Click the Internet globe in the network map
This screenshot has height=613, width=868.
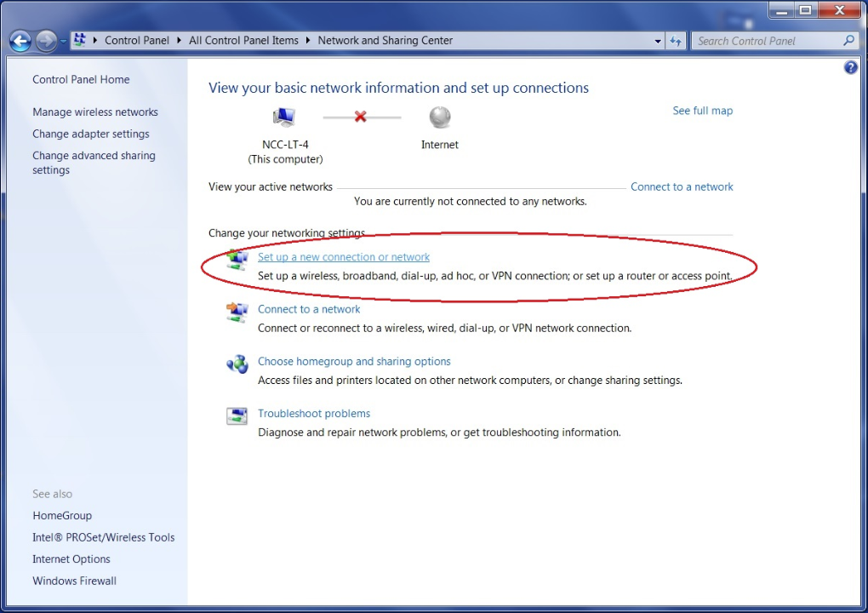439,117
